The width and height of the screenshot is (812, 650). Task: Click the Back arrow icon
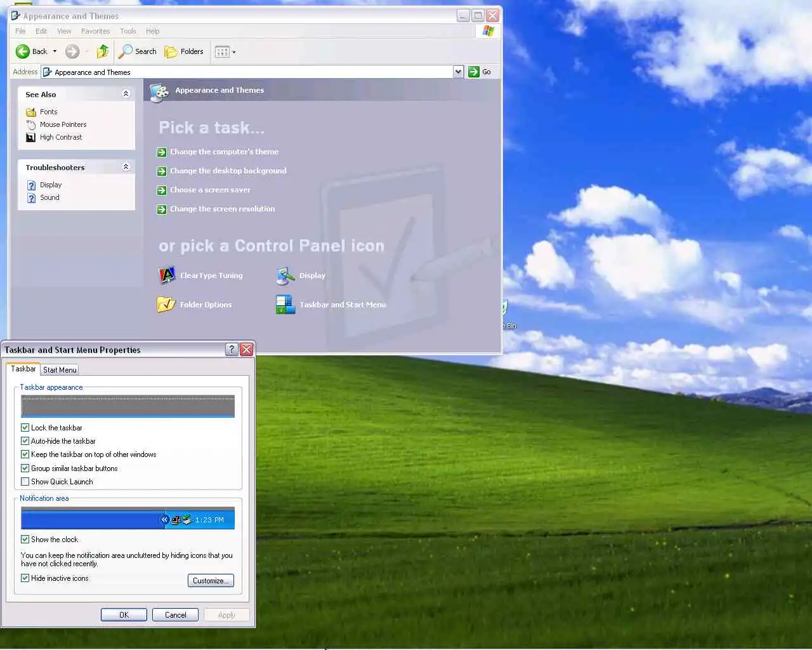(x=23, y=51)
